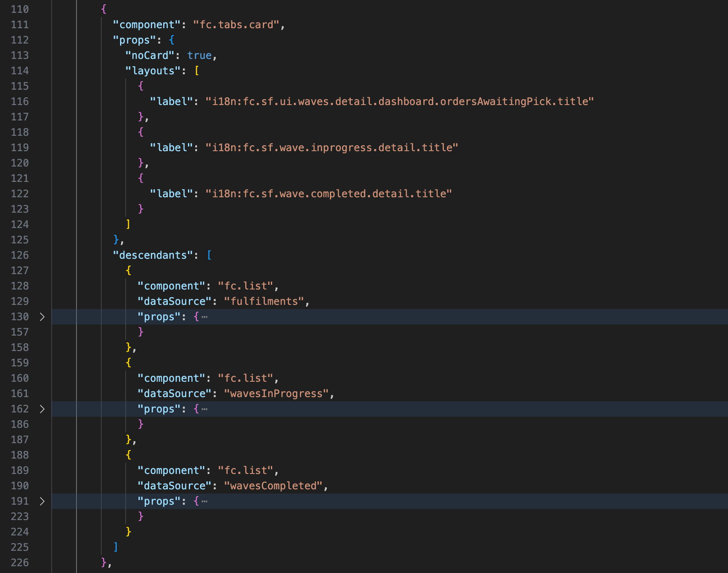The width and height of the screenshot is (728, 573).
Task: Expand the folded props block on line 162
Action: tap(42, 409)
